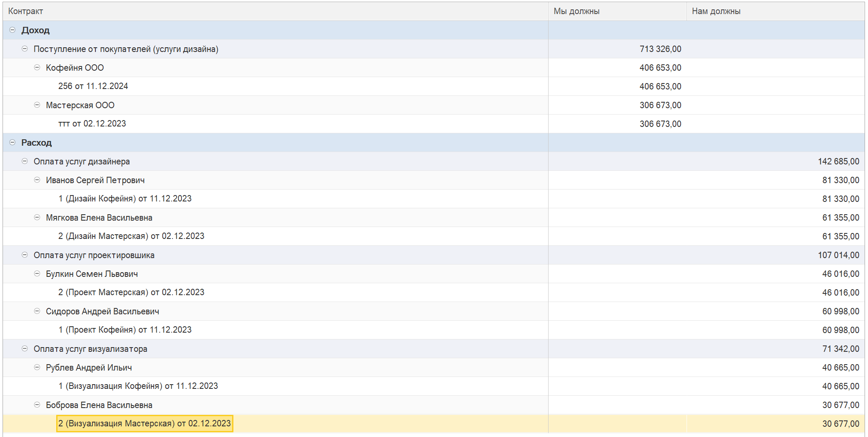868x437 pixels.
Task: Click 256 от 11.12.2024 amount 406 653,00
Action: pyautogui.click(x=660, y=86)
